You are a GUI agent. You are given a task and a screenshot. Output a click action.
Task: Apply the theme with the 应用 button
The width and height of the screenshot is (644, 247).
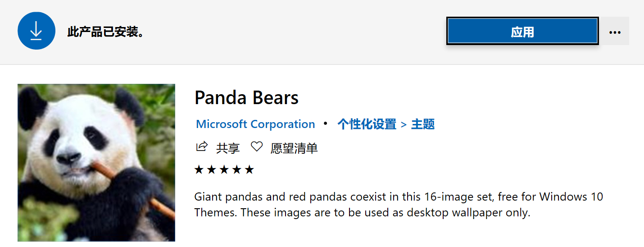tap(522, 31)
